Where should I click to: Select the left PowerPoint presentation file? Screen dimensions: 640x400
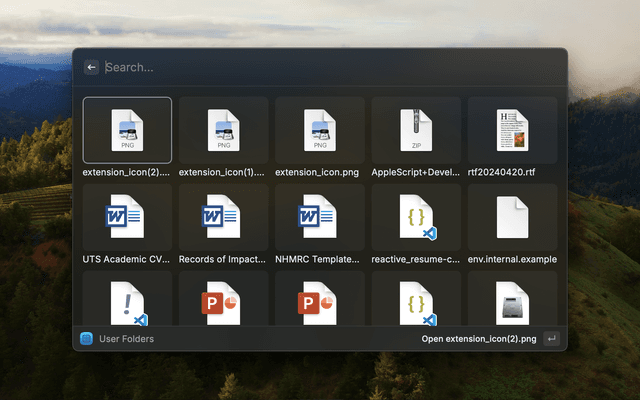point(223,302)
